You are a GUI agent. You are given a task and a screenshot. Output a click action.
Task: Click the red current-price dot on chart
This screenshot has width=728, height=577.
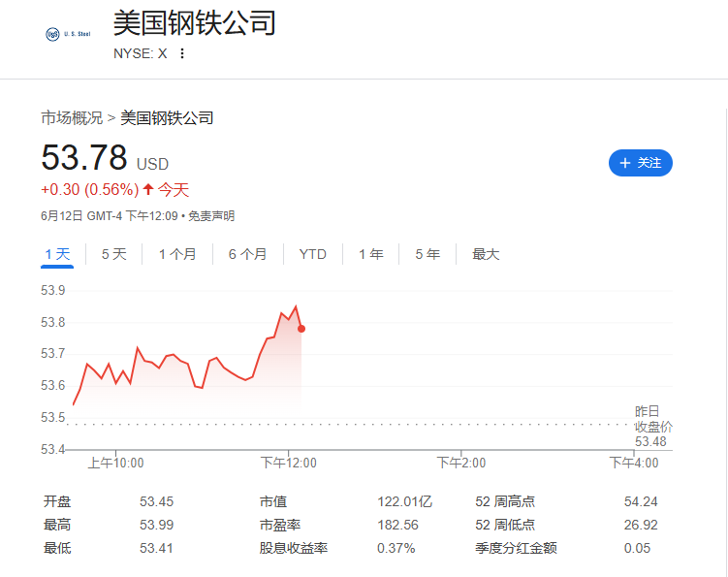(x=301, y=329)
